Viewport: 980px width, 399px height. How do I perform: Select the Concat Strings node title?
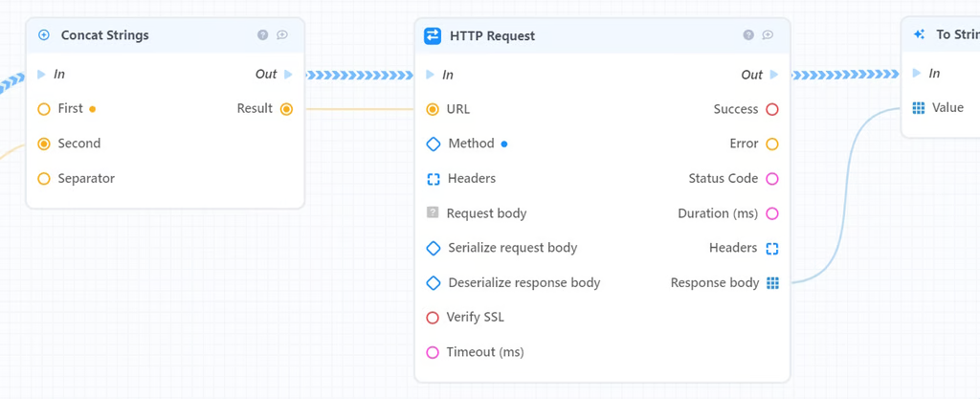coord(104,35)
